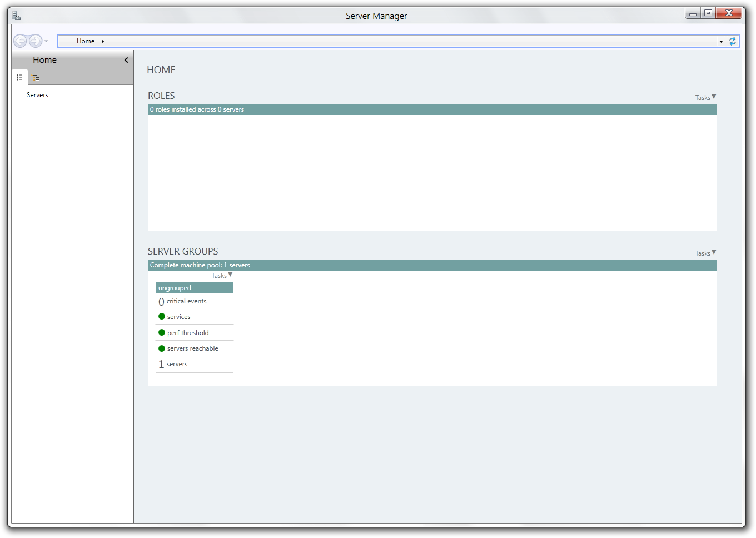Click the SERVER GROUPS section heading
Screen dimensions: 756x538
pos(183,251)
